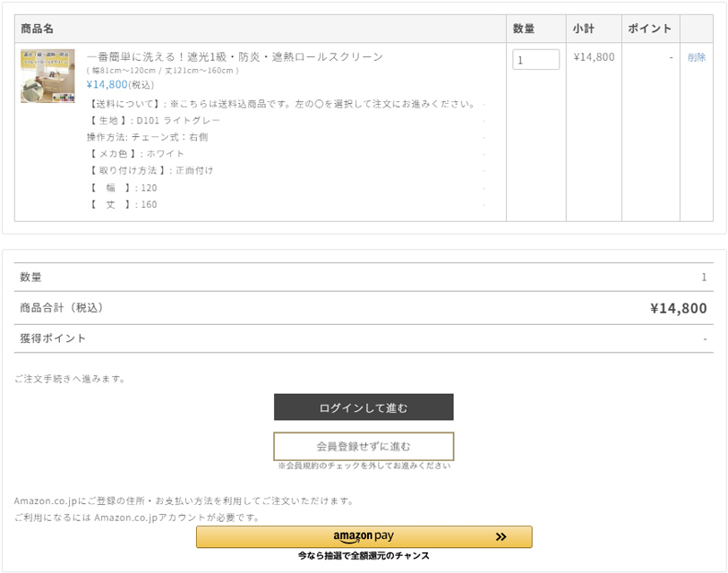Click the blue ¥14,800 product price
The height and width of the screenshot is (573, 728).
[x=107, y=85]
